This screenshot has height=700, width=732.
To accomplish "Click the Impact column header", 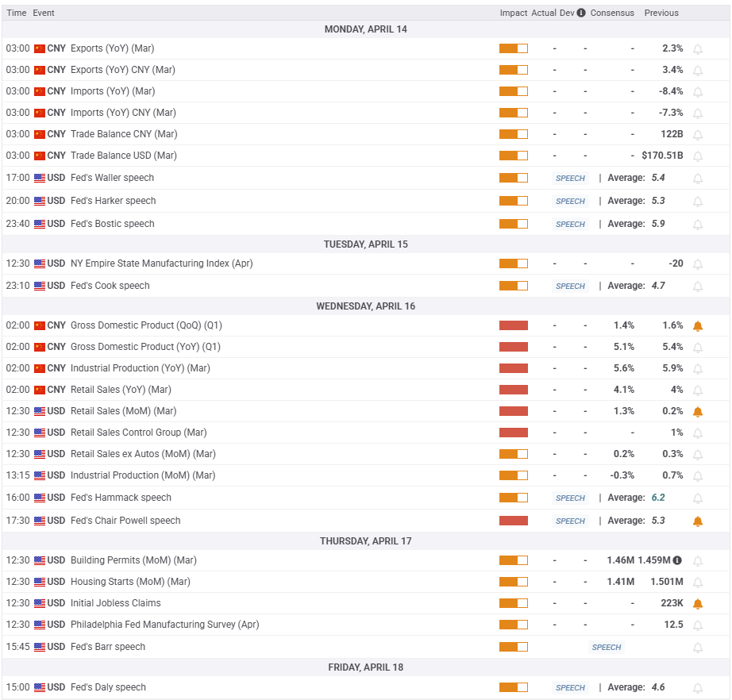I will pyautogui.click(x=514, y=13).
